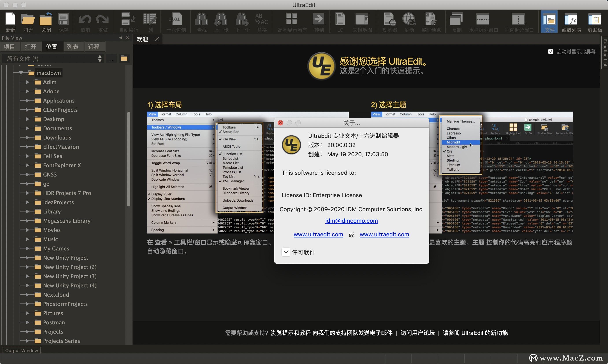
Task: Open the Output Window tab at the bottom
Action: [21, 350]
